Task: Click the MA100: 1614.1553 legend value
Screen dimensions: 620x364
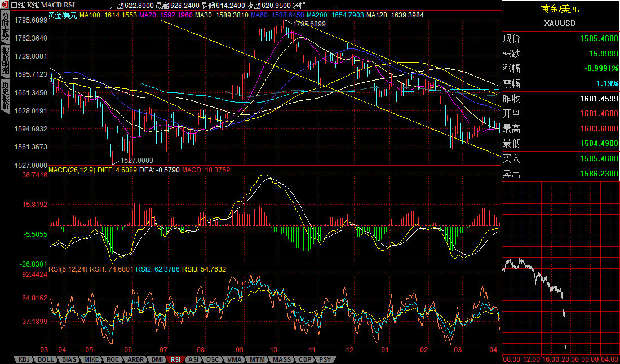Action: (108, 15)
